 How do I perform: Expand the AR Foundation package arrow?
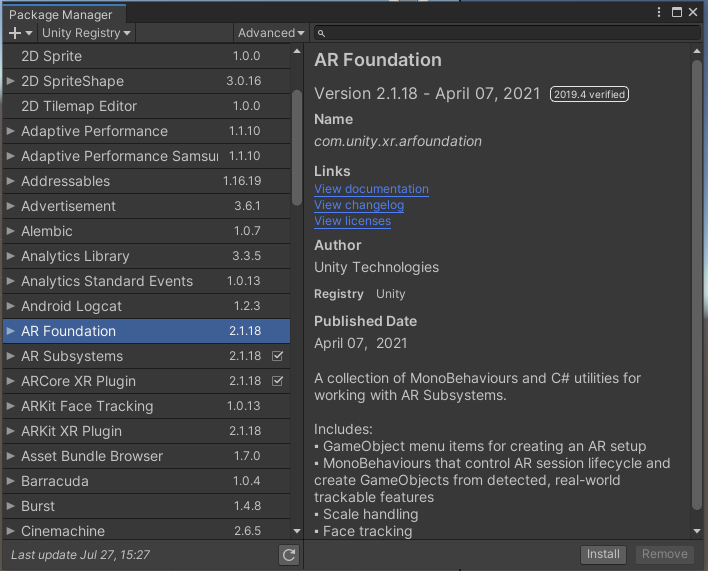pyautogui.click(x=10, y=331)
